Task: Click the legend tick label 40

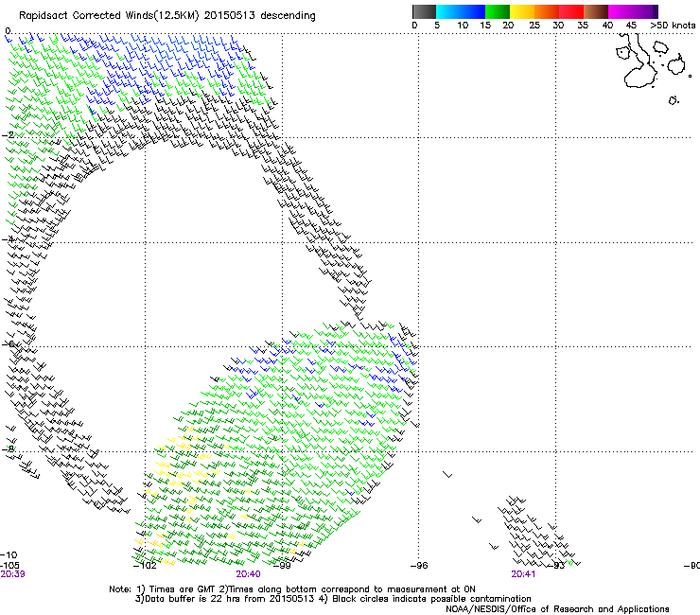Action: pos(607,26)
